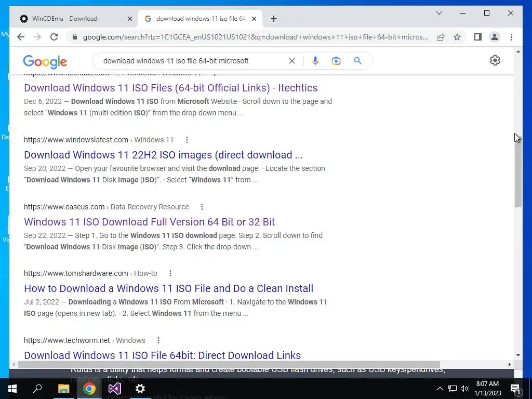Click the Google logo
The image size is (532, 399).
45,62
